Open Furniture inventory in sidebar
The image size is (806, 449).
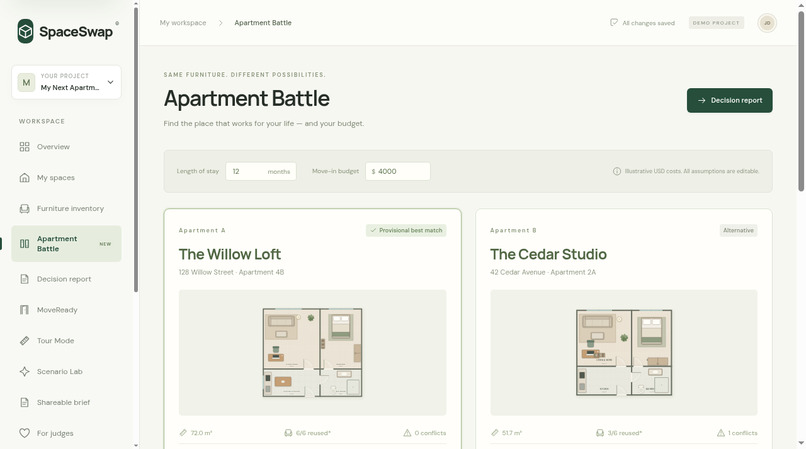(x=66, y=208)
